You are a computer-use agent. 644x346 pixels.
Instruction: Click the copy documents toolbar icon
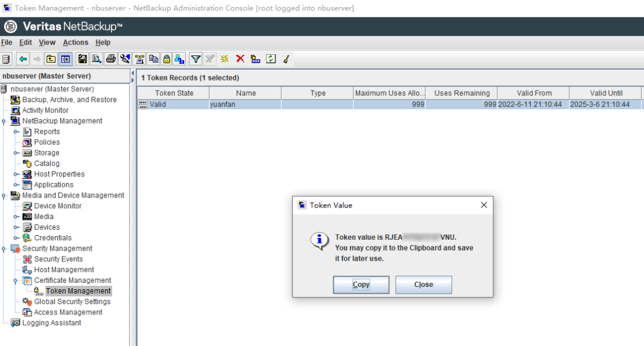[x=154, y=59]
